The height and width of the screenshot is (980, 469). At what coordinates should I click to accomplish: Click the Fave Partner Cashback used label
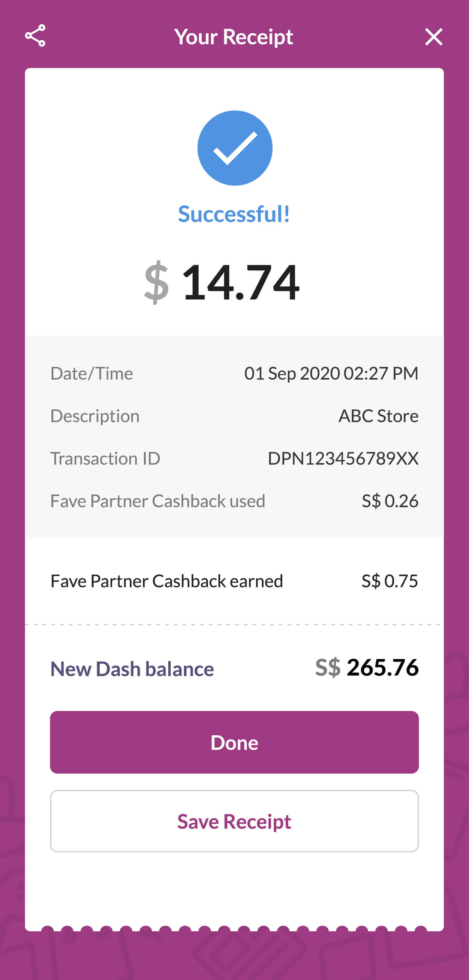(158, 501)
